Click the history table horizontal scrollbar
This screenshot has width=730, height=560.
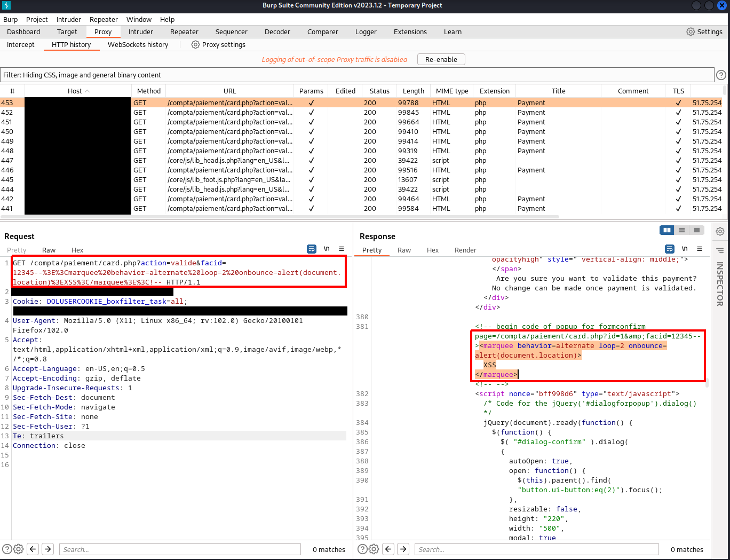pos(280,217)
